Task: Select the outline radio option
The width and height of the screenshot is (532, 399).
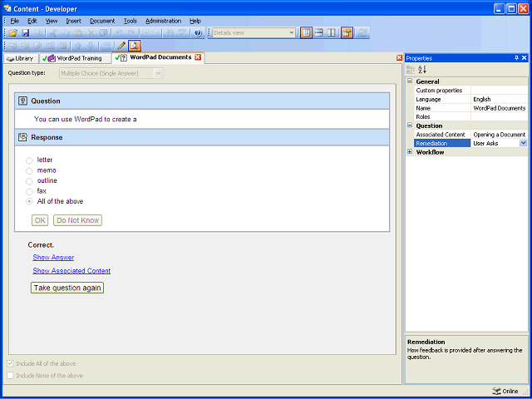Action: tap(30, 181)
